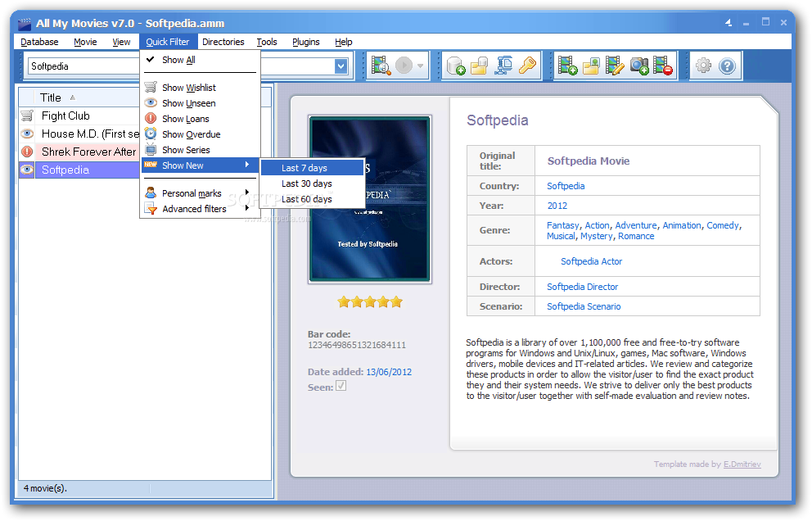Open settings via the gear icon
812x521 pixels.
click(x=703, y=66)
